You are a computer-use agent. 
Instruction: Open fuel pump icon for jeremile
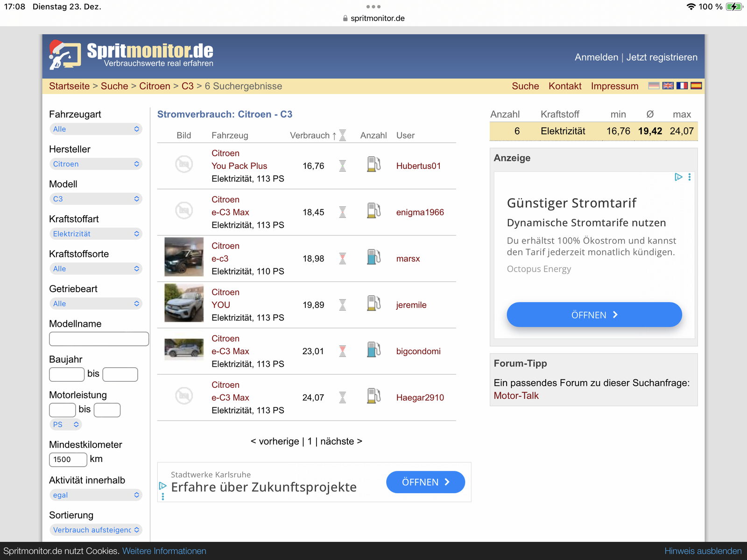pyautogui.click(x=374, y=303)
